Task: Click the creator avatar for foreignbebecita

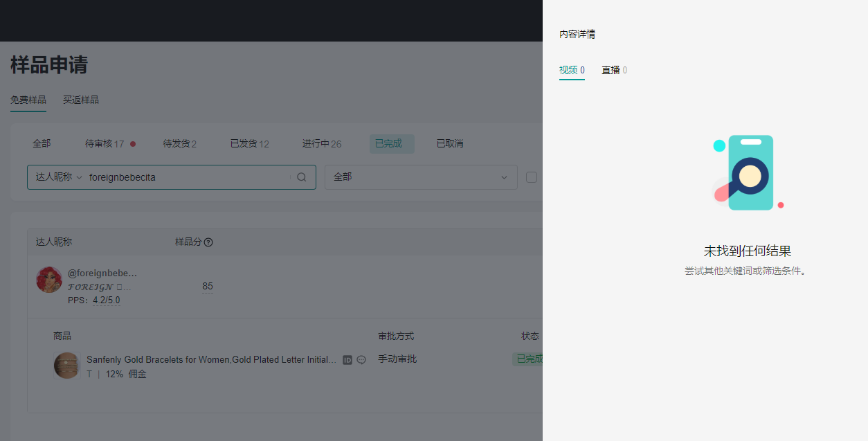Action: click(x=48, y=280)
